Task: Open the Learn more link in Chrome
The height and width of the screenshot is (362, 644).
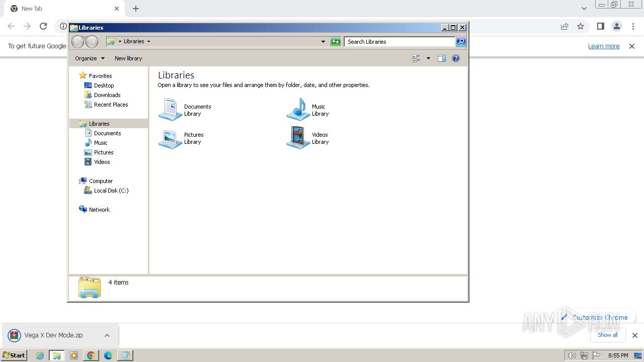Action: (604, 46)
